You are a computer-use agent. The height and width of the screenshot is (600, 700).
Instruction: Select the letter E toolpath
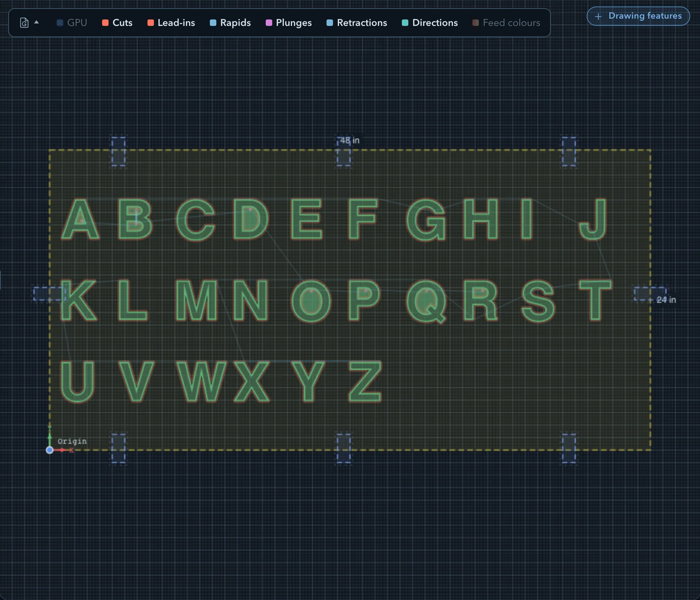pyautogui.click(x=307, y=219)
